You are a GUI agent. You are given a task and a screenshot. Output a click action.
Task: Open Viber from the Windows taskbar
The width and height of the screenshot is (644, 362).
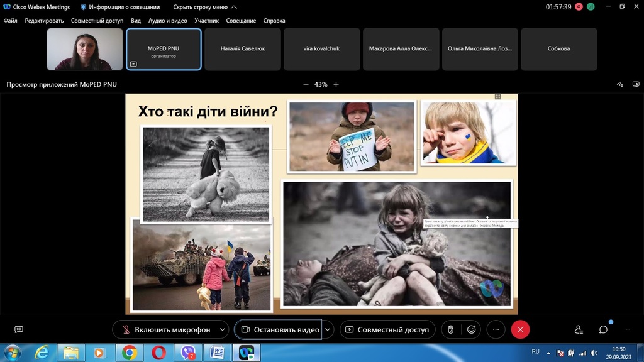pos(188,353)
